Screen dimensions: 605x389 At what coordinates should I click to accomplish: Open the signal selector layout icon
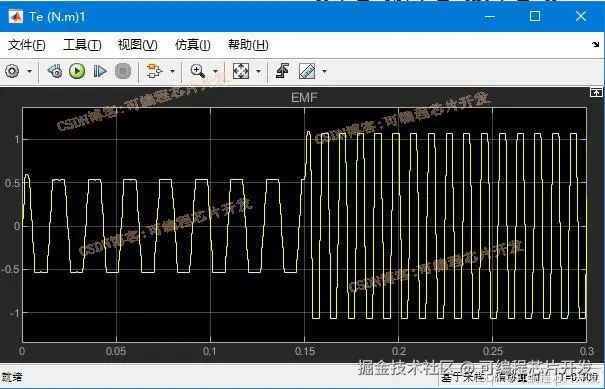(x=155, y=71)
